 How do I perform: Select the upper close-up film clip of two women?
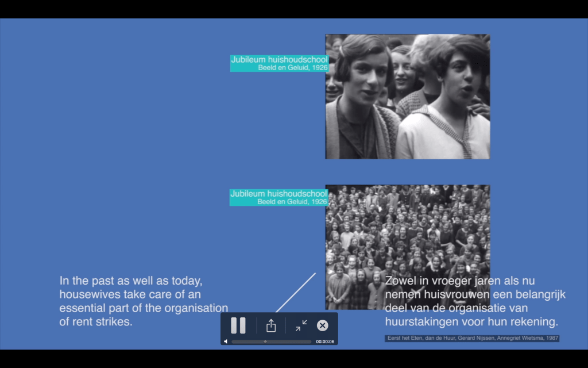(x=407, y=96)
